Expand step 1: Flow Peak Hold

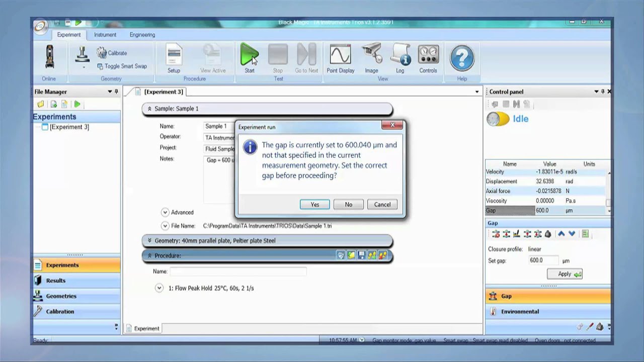point(159,288)
